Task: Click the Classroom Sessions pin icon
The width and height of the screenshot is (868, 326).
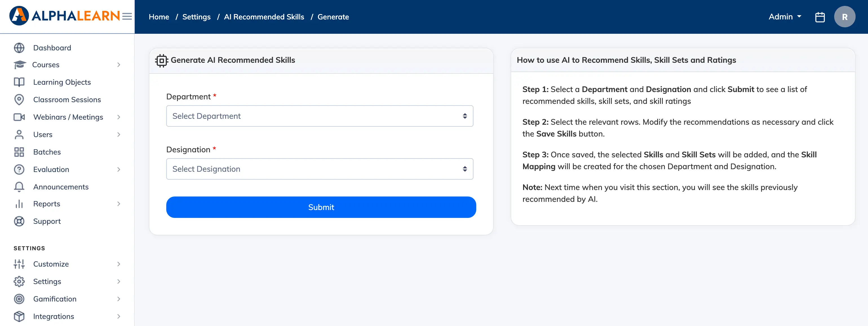Action: (19, 100)
